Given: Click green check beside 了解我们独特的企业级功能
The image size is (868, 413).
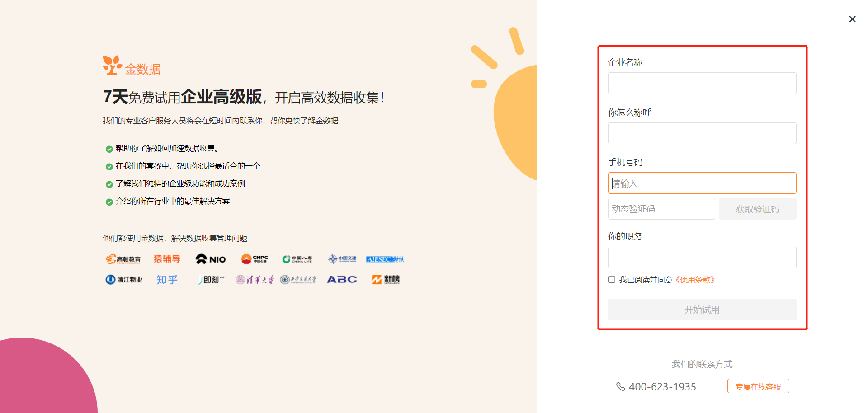Looking at the screenshot, I should (109, 184).
